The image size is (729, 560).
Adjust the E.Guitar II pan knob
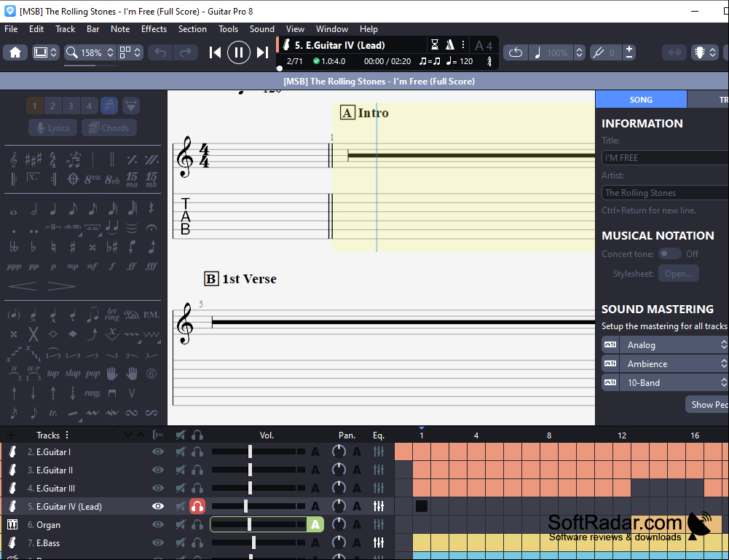(x=339, y=470)
